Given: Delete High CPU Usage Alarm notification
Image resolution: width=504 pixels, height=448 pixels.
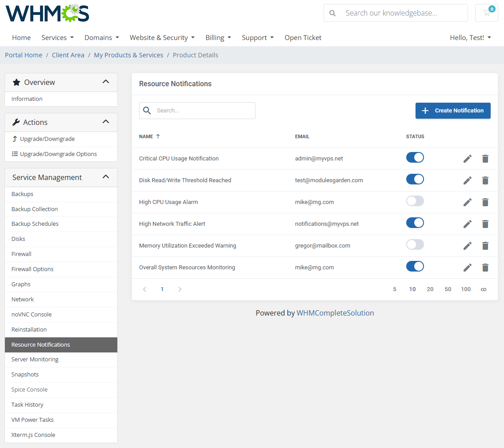Looking at the screenshot, I should click(485, 202).
